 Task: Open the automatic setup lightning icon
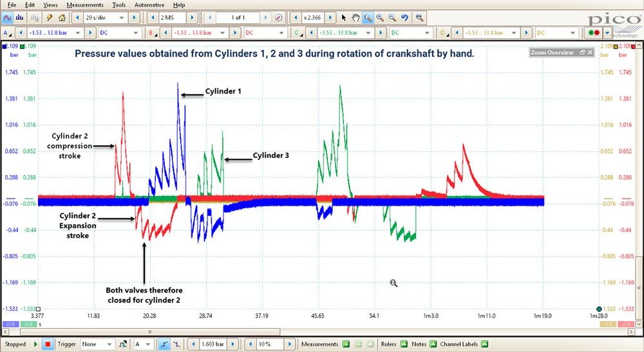[50, 17]
